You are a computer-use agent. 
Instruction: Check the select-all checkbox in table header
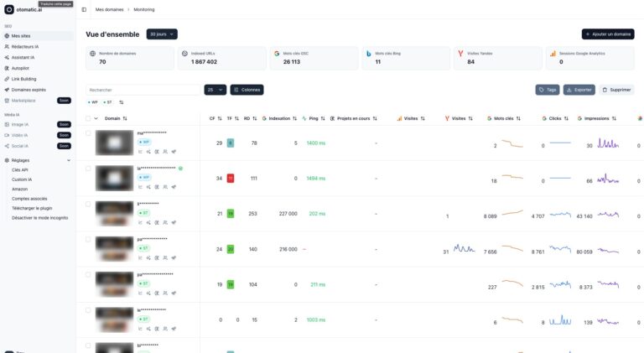pyautogui.click(x=88, y=118)
